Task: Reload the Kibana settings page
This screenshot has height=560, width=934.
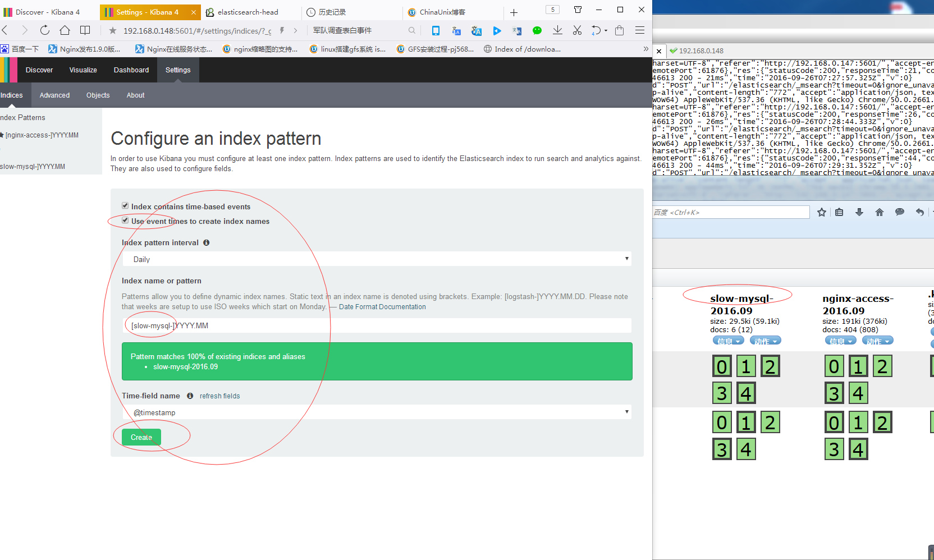Action: [x=45, y=30]
